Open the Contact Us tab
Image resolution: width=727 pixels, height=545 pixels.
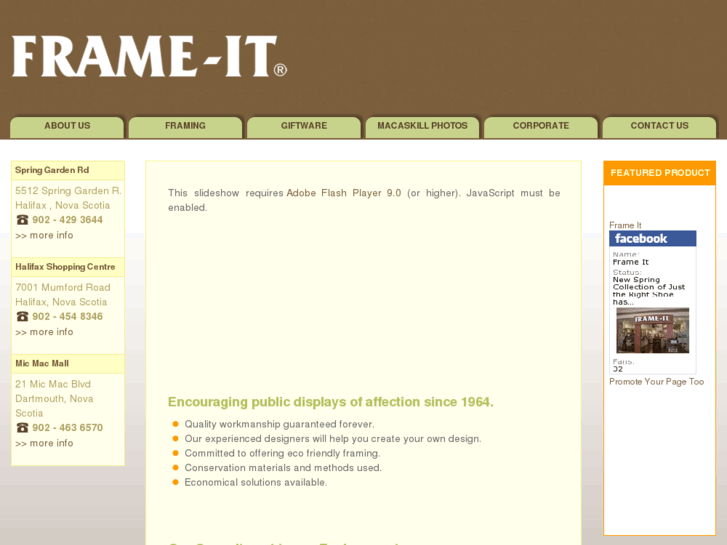659,126
